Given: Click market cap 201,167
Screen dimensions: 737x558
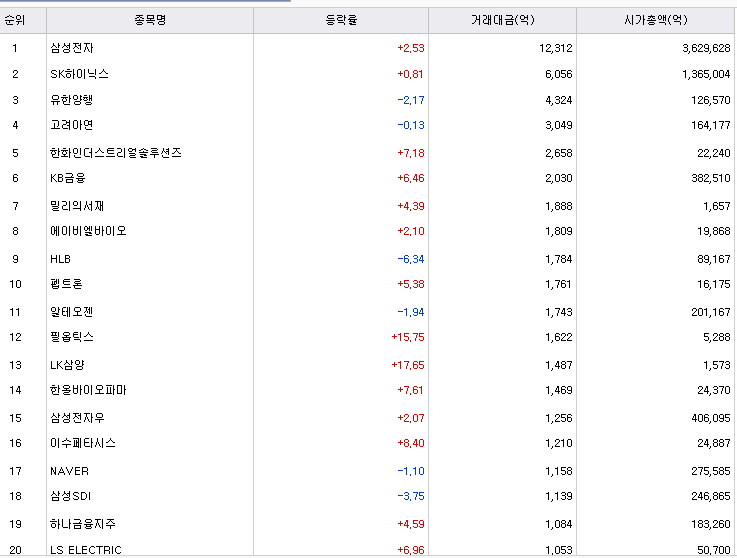Looking at the screenshot, I should click(711, 312).
